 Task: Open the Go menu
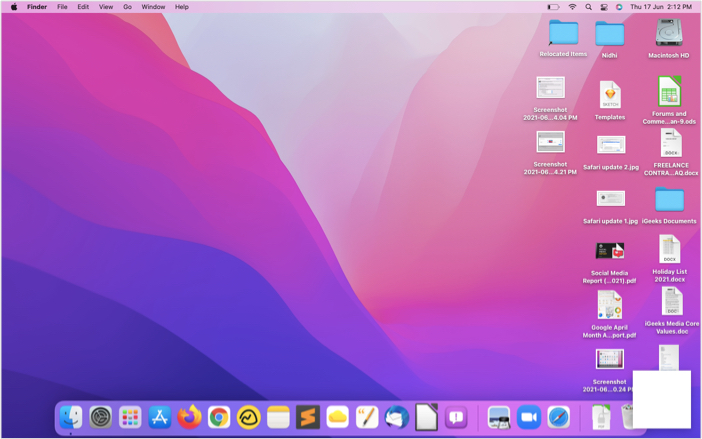[127, 7]
